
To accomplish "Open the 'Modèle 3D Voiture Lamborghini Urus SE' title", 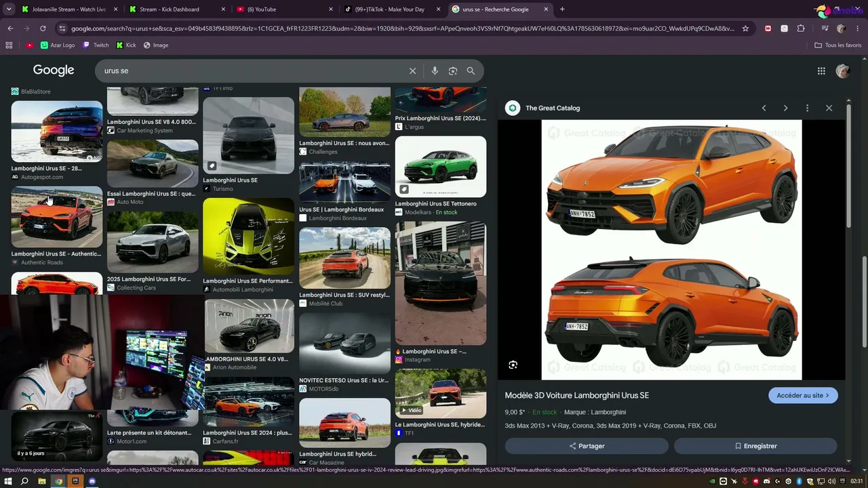I will pyautogui.click(x=577, y=395).
